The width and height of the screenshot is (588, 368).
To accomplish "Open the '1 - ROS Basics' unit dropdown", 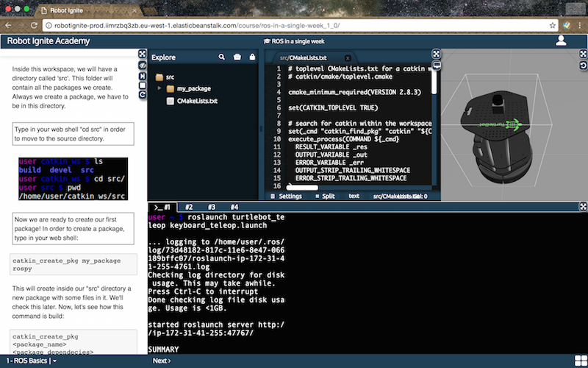I will pos(31,361).
